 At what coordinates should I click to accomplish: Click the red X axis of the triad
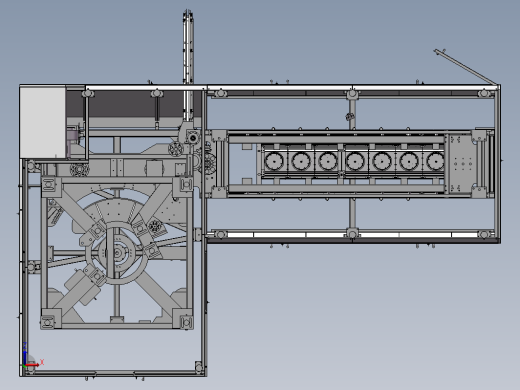click(32, 365)
